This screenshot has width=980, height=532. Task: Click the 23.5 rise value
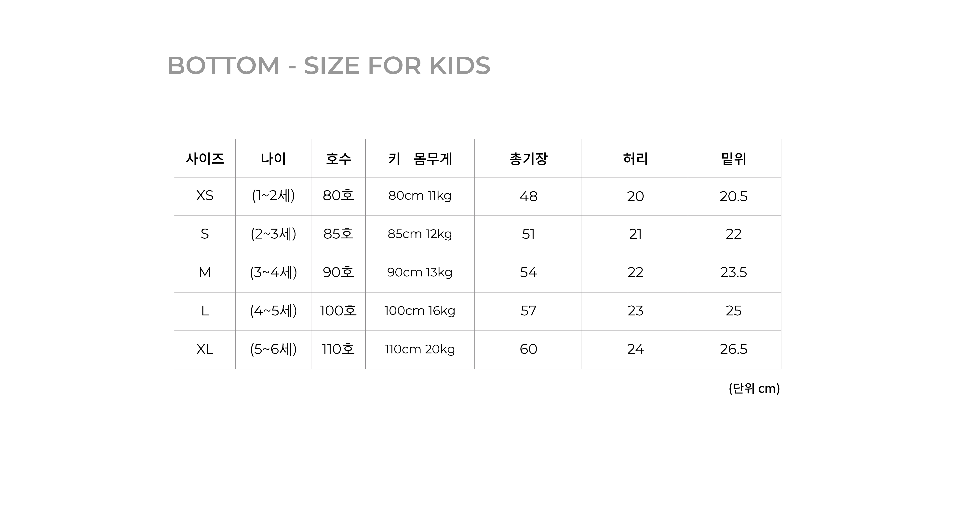coord(734,272)
